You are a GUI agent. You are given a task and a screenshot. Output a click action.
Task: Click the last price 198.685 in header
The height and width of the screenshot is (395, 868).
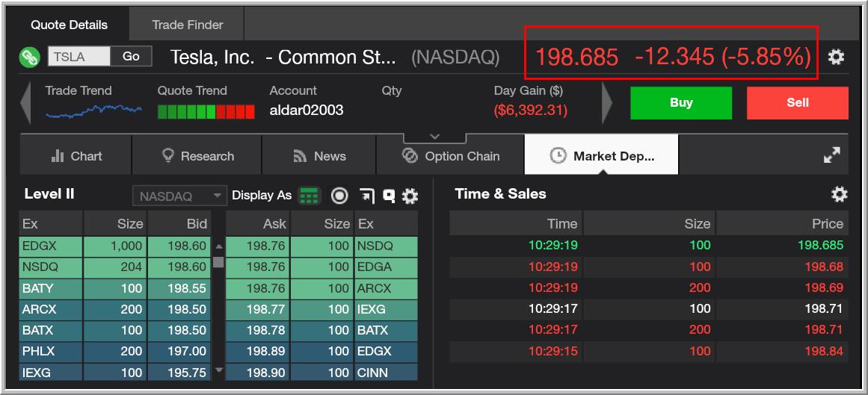tap(577, 57)
